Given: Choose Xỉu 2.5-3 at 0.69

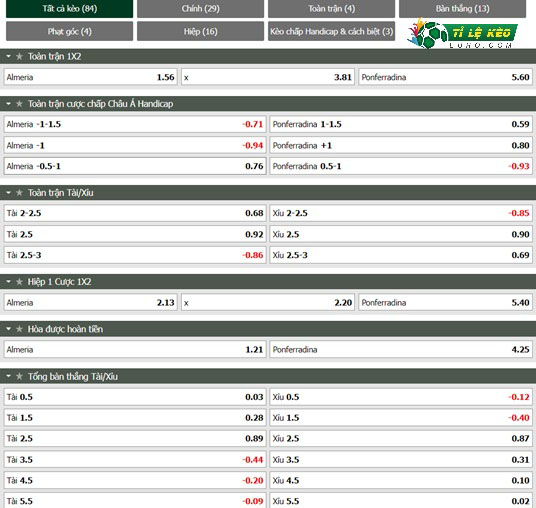Looking at the screenshot, I should tap(401, 255).
